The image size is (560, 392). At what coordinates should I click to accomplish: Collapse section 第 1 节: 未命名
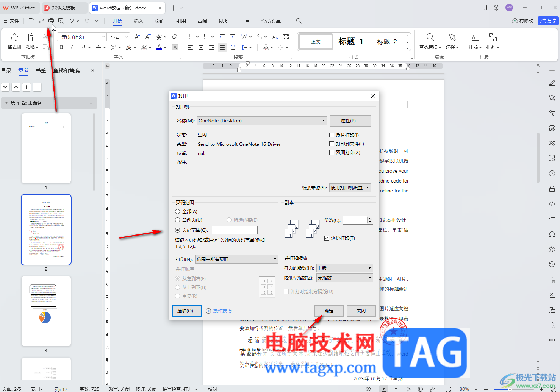point(6,103)
